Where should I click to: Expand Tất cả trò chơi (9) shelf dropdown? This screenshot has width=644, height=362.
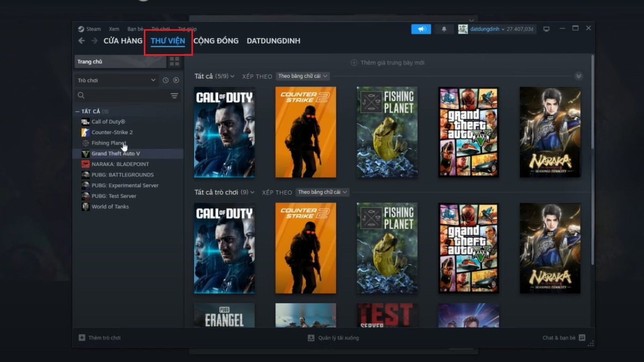(225, 192)
